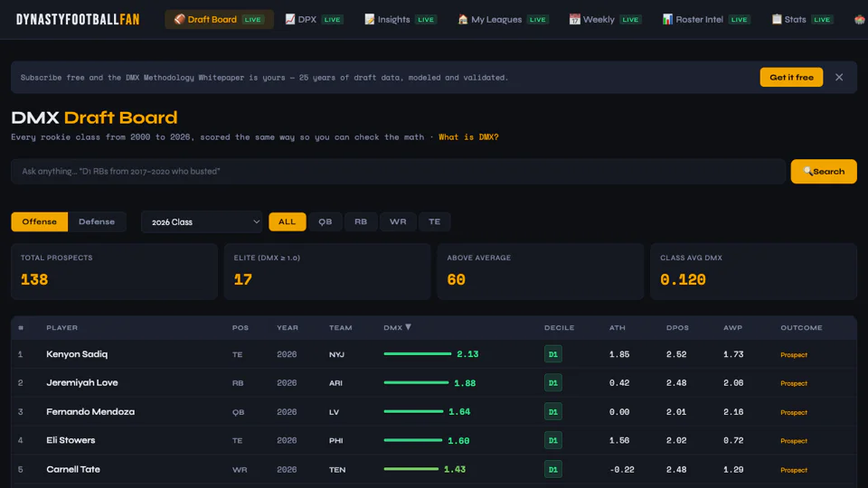Screen dimensions: 868x488
Task: Open Carnell Tate player name
Action: pos(73,469)
